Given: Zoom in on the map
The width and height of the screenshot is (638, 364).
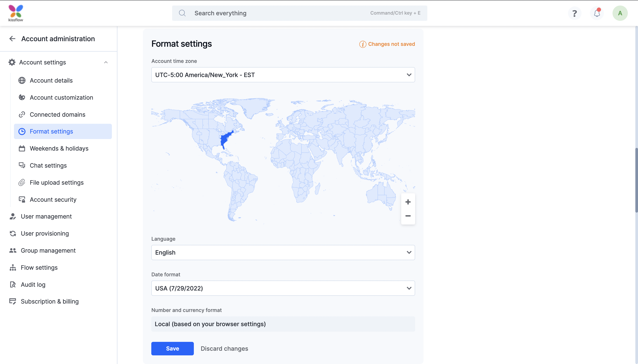Looking at the screenshot, I should [408, 202].
